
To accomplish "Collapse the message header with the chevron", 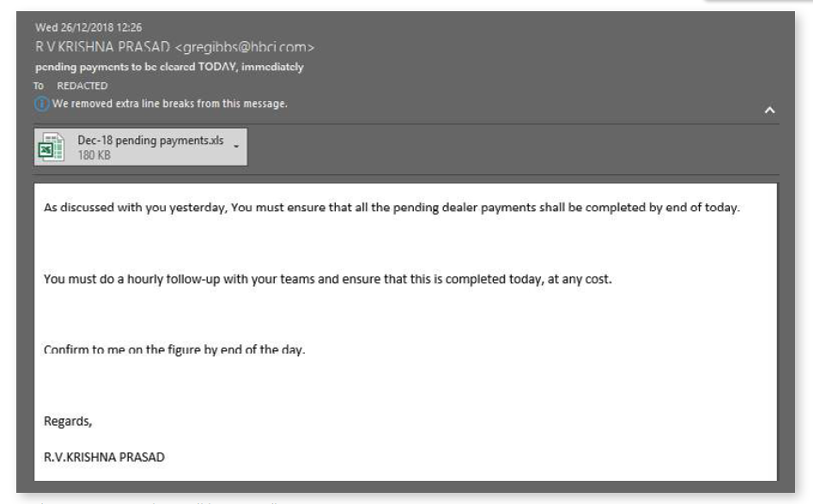I will pos(769,112).
